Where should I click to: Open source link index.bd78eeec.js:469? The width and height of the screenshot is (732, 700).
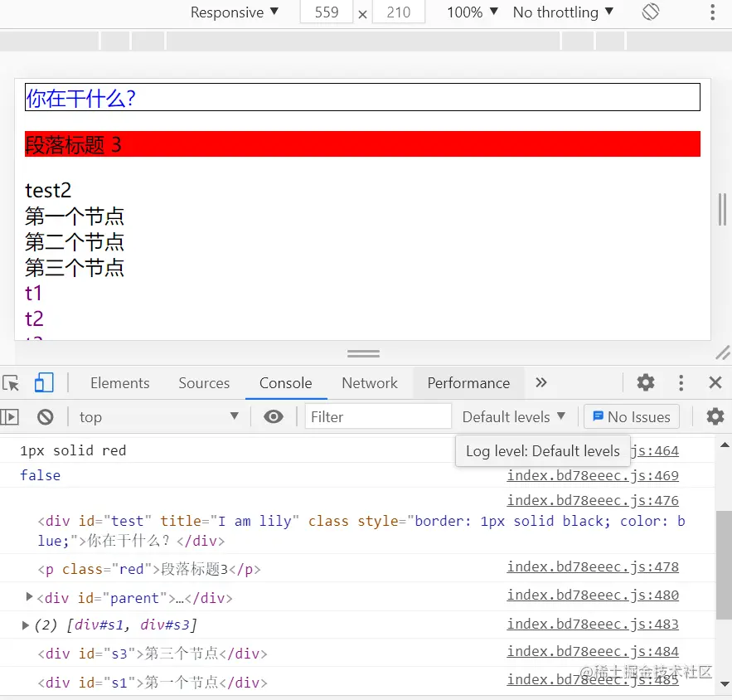coord(593,475)
